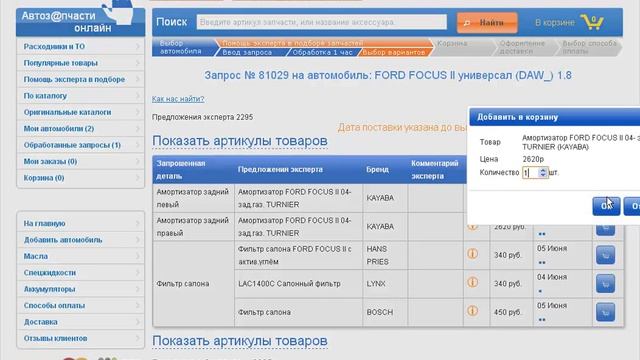640x360 pixels.
Task: Click the Комментарий эксперта column header
Action: coord(435,169)
